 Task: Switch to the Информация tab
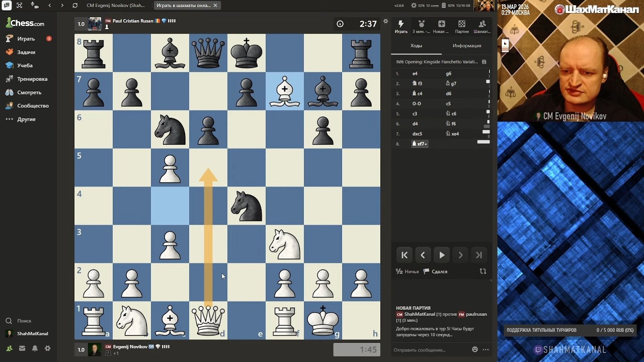467,46
